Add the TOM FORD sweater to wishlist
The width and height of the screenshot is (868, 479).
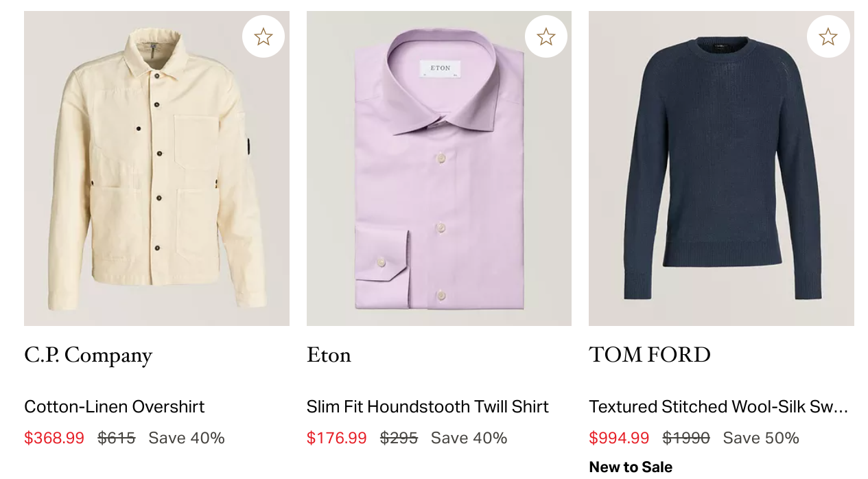(x=828, y=36)
